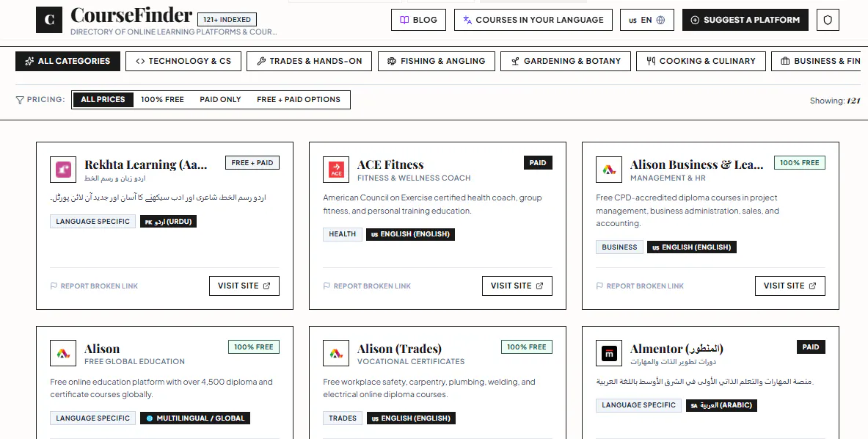Viewport: 868px width, 439px height.
Task: Click Trades tag on Alison (Trades)
Action: pyautogui.click(x=343, y=418)
